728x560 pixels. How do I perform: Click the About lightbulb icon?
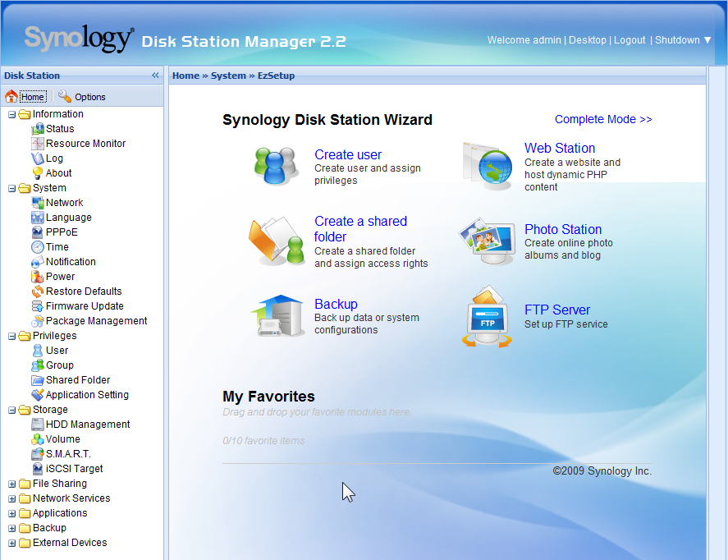(38, 173)
